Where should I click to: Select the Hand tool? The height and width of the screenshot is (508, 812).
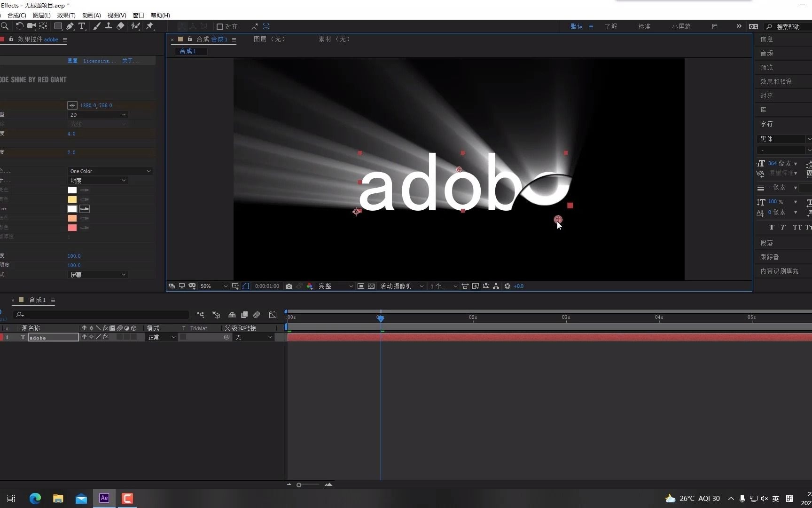pos(1,26)
